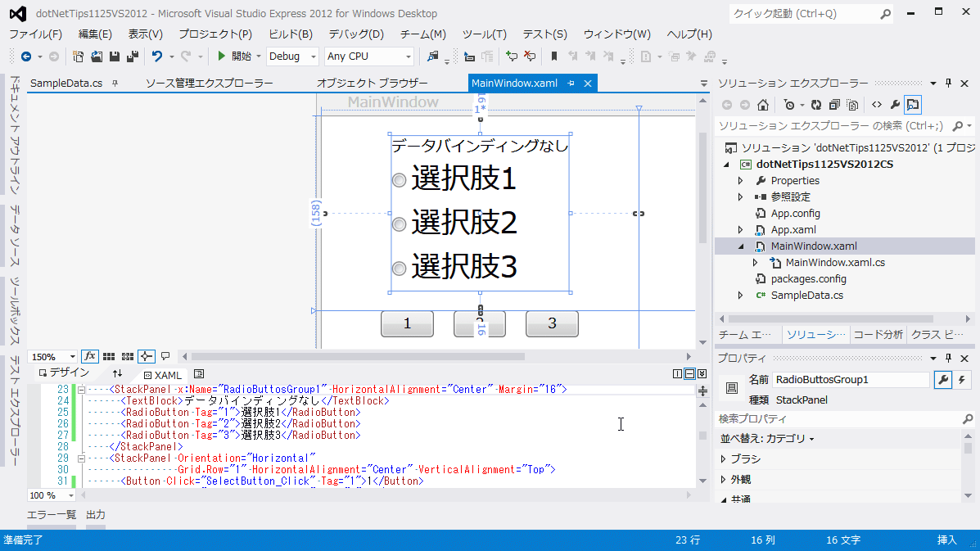Switch to the SampleData.cs tab
Image resolution: width=980 pixels, height=551 pixels.
coord(66,84)
